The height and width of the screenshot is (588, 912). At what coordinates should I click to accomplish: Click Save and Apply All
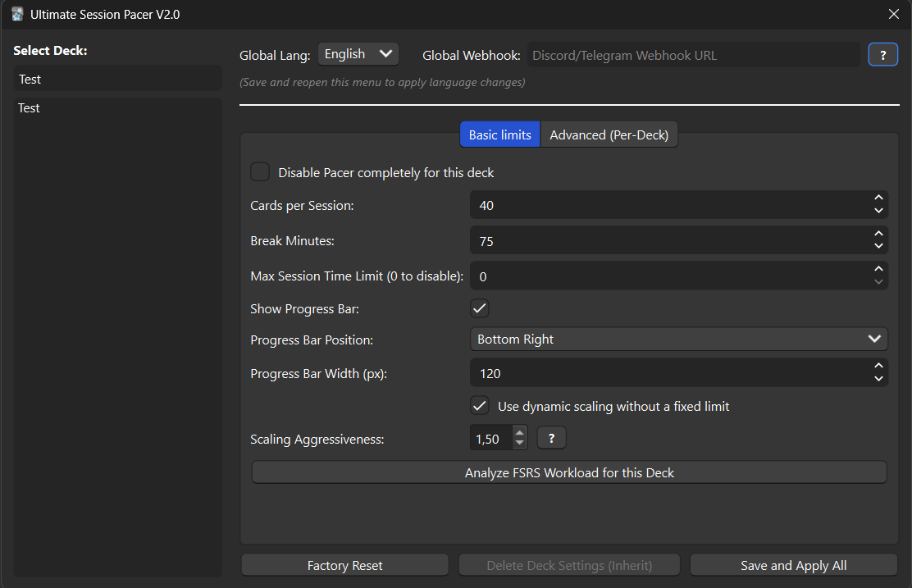[x=793, y=565]
